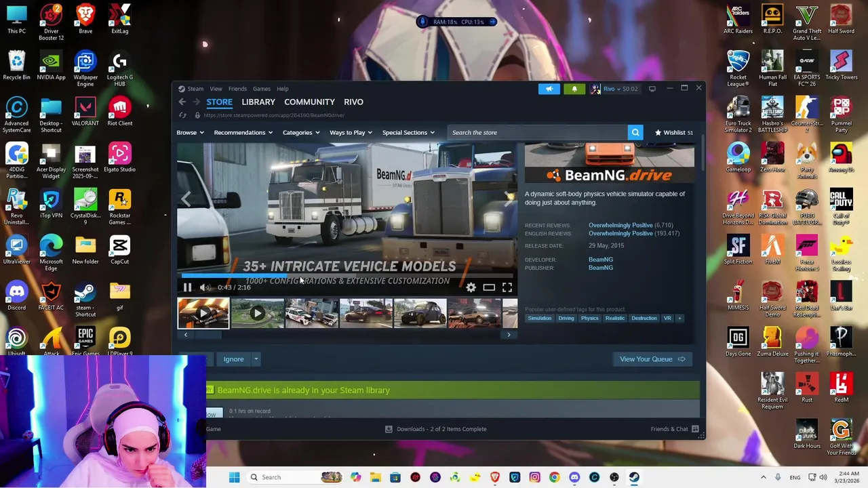Screen dimensions: 868x488
Task: Show the previous screenshot in the media viewer
Action: pyautogui.click(x=186, y=199)
